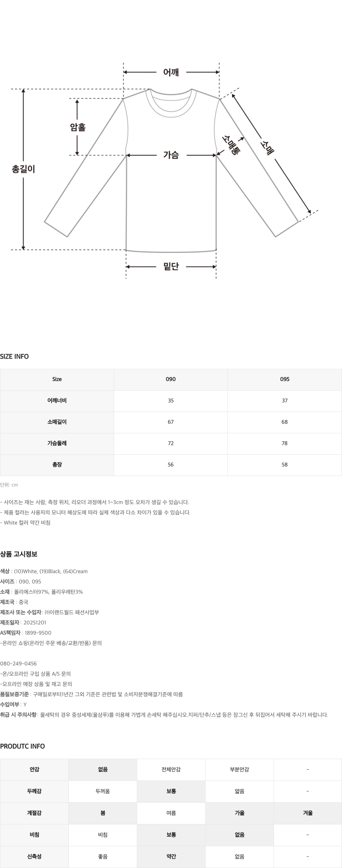Image resolution: width=342 pixels, height=868 pixels.
Task: Click the SIZE INFO heading
Action: (15, 357)
